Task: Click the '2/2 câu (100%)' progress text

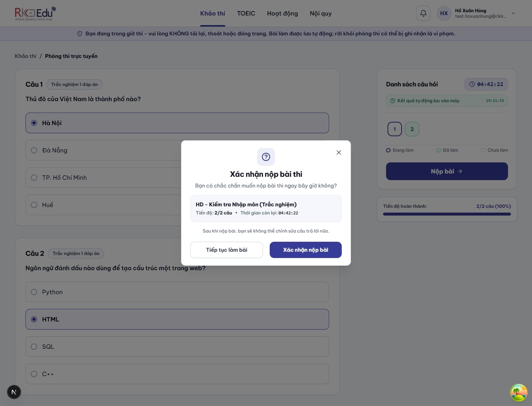Action: [494, 206]
